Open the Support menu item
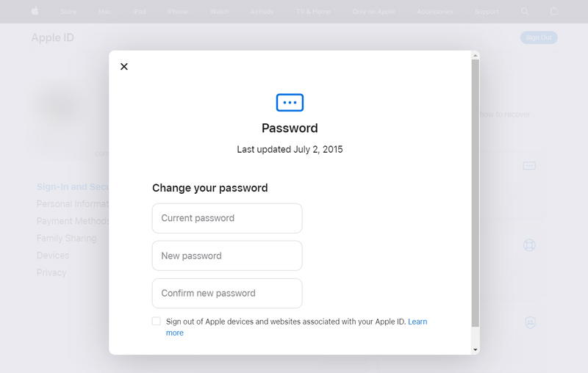The width and height of the screenshot is (588, 373). (x=487, y=12)
